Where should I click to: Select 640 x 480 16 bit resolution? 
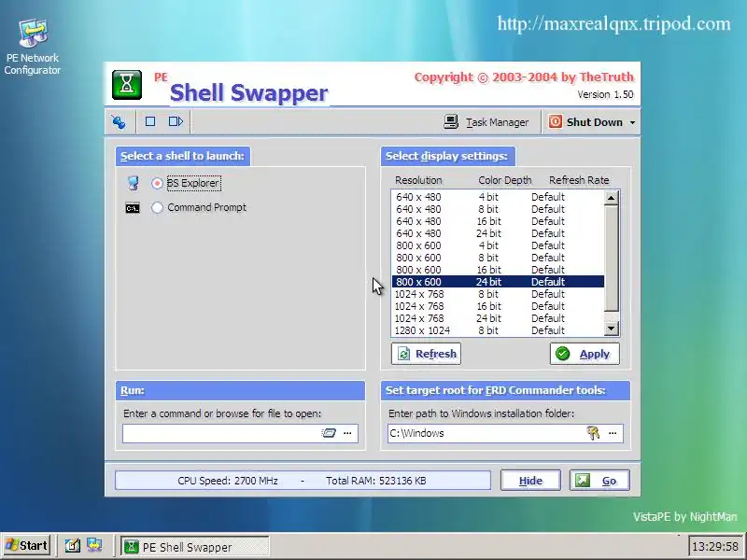pos(498,221)
